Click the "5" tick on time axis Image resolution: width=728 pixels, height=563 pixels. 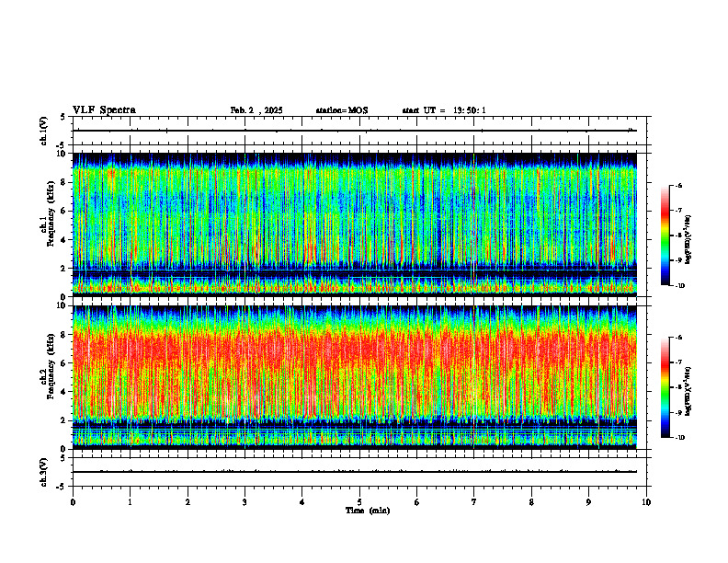pos(359,502)
